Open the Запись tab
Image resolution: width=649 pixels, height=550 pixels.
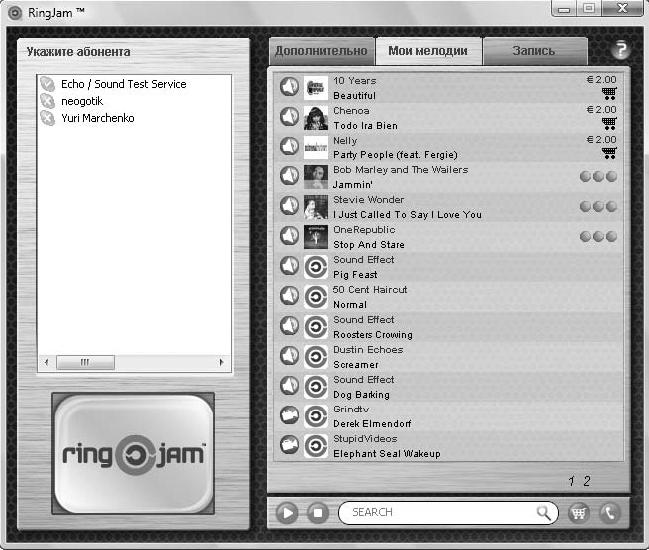(534, 51)
